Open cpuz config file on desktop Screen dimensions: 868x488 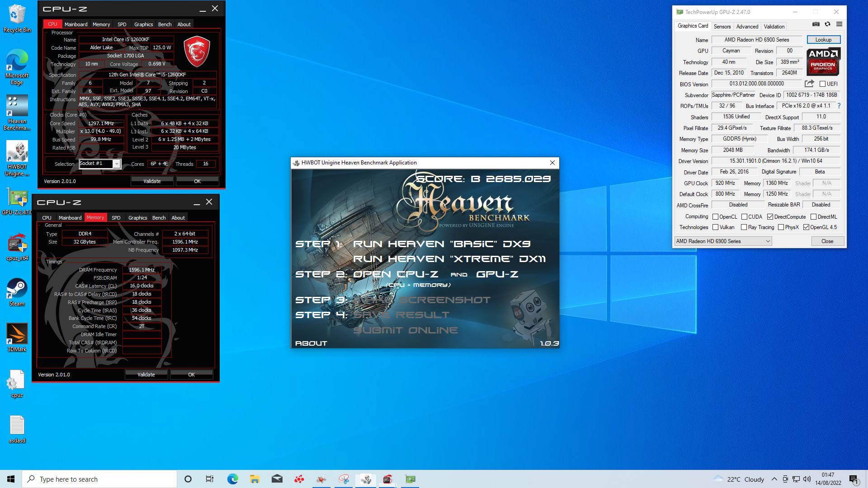click(17, 384)
